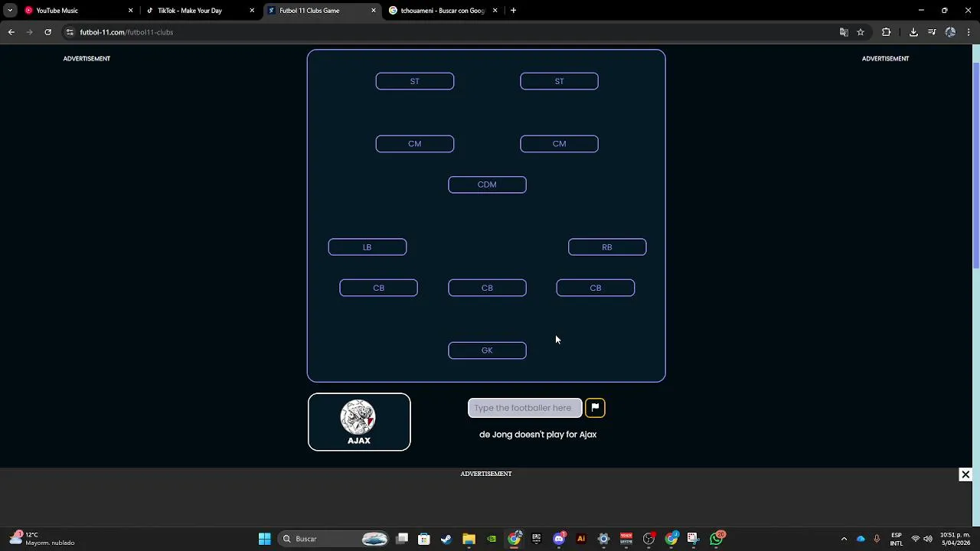The height and width of the screenshot is (551, 980).
Task: Pick the right CB position slot
Action: click(596, 288)
